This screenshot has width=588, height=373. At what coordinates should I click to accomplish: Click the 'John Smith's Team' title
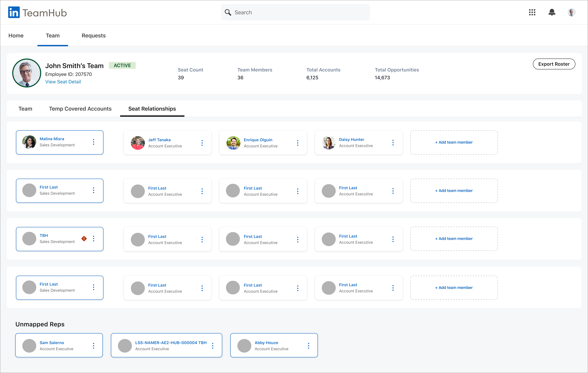point(74,66)
